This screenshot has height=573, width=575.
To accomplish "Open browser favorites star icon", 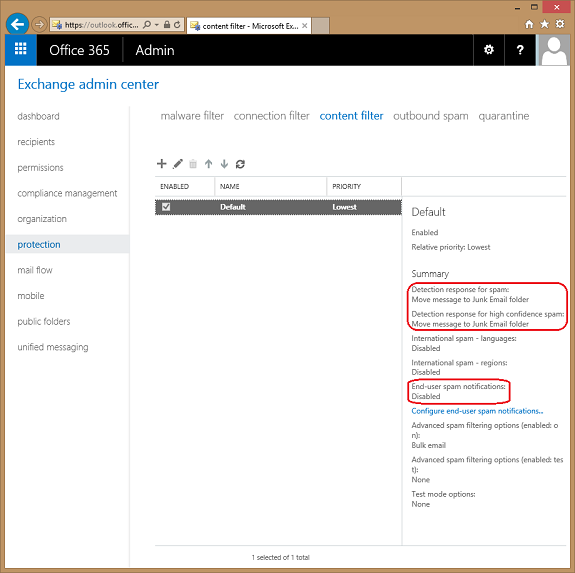I will (545, 24).
